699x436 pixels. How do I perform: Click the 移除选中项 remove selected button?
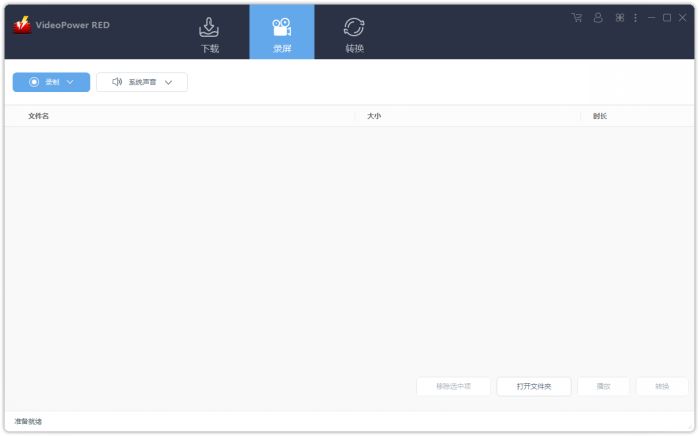(453, 387)
